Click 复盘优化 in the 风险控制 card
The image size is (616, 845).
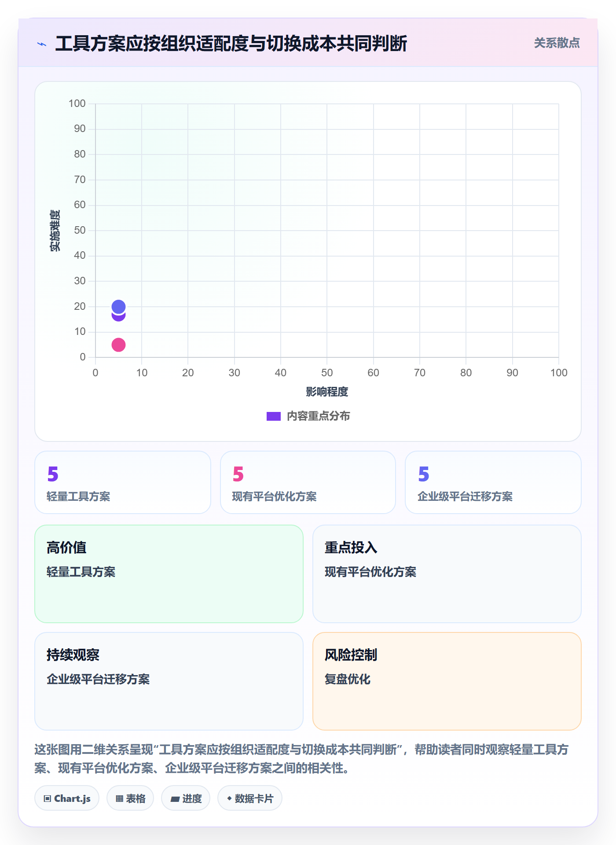348,679
